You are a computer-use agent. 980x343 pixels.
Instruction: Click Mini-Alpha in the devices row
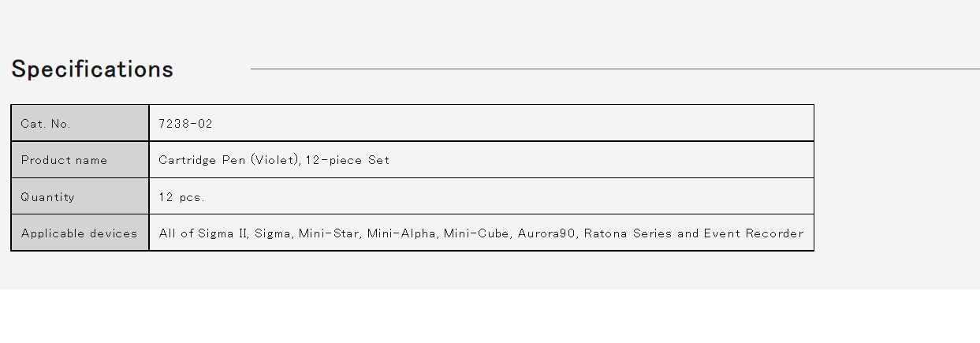click(401, 233)
